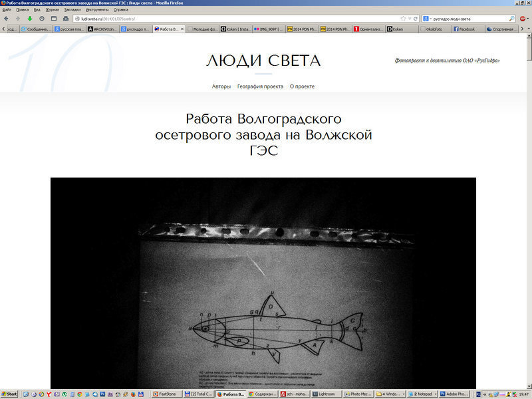
Task: Open the History clock icon
Action: (x=42, y=19)
